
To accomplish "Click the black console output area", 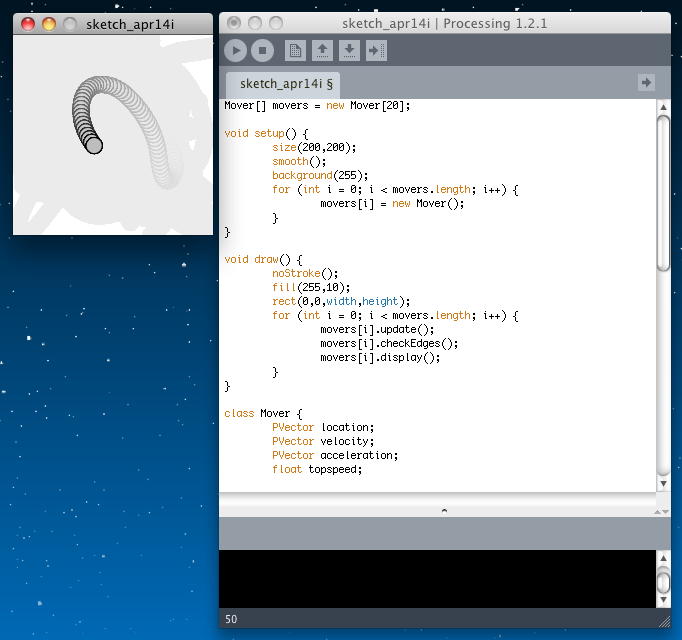I will tap(435, 578).
